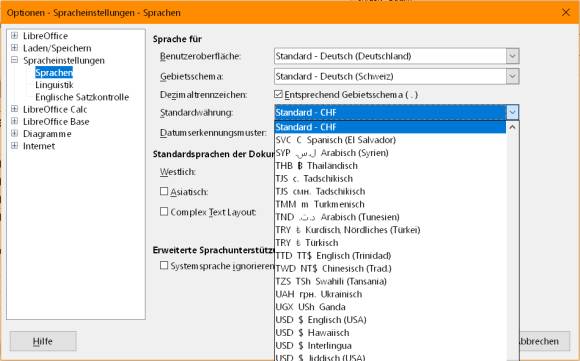Expand the LibreOffice Calc tree node

(14, 109)
